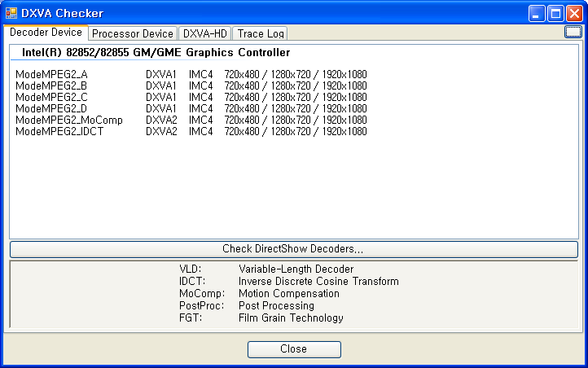Screen dimensions: 588x368
Task: Open the DXVA-HD tab
Action: point(204,33)
